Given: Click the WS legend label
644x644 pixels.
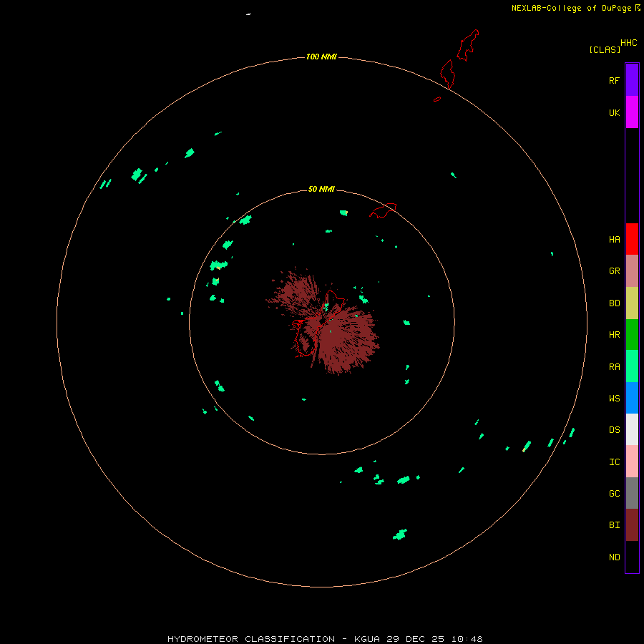Looking at the screenshot, I should (614, 399).
